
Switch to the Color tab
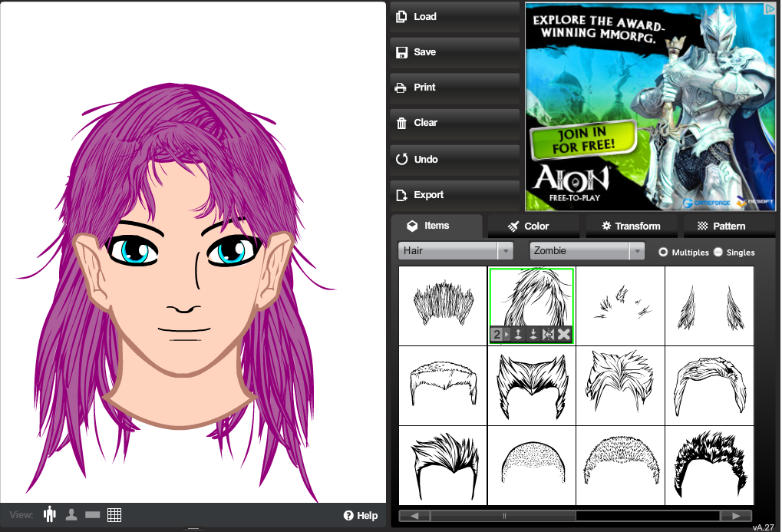(x=529, y=226)
